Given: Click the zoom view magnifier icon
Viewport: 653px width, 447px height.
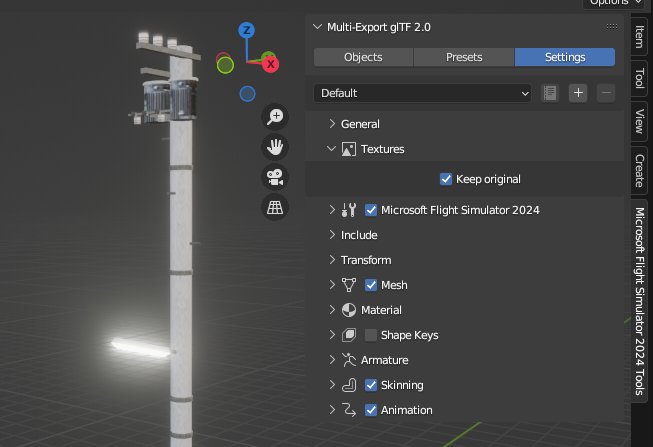Looking at the screenshot, I should coord(274,117).
